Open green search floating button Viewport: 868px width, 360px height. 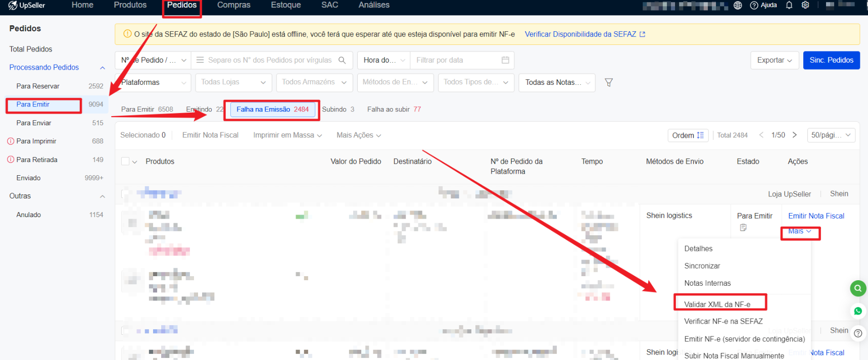[858, 289]
